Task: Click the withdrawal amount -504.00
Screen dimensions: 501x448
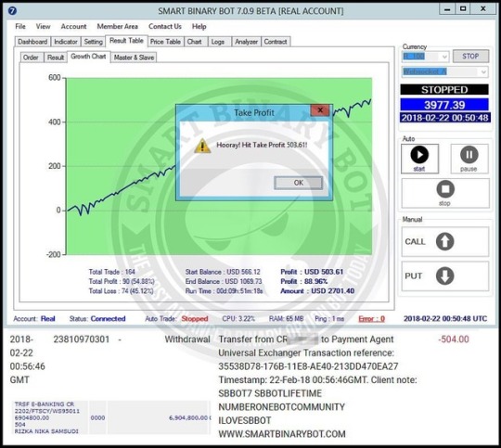Action: 454,339
